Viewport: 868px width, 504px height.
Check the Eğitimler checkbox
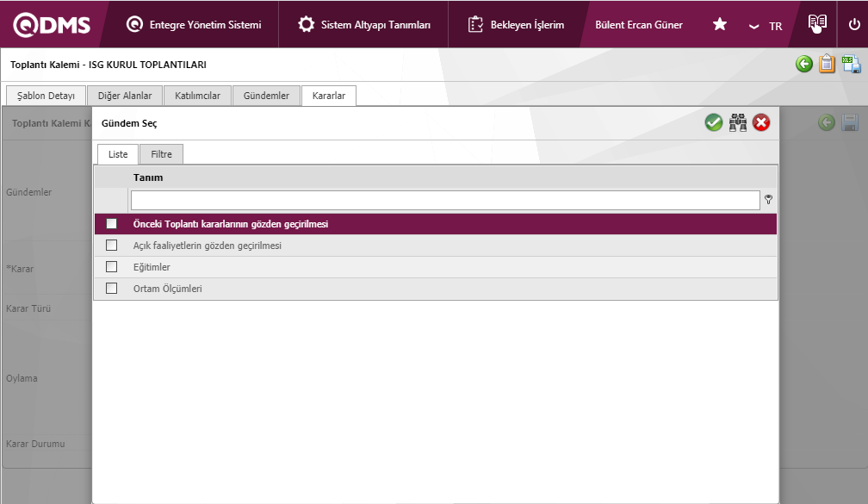coord(112,266)
